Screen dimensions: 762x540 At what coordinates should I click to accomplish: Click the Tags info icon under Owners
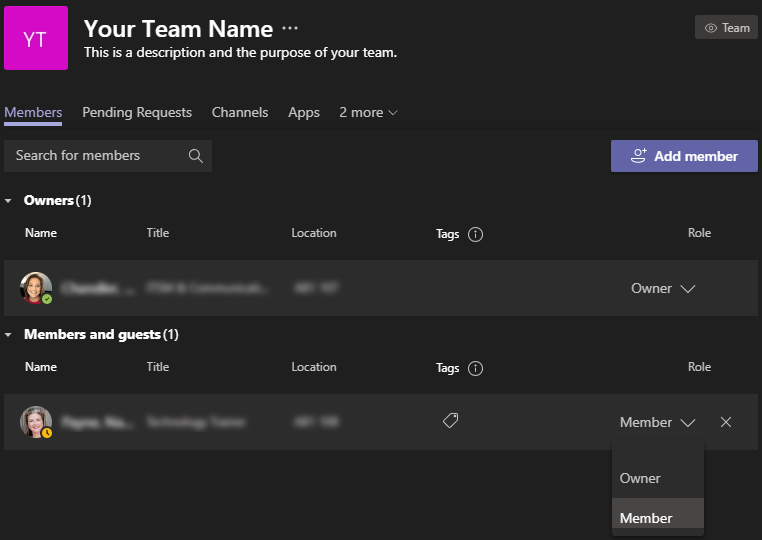click(475, 234)
